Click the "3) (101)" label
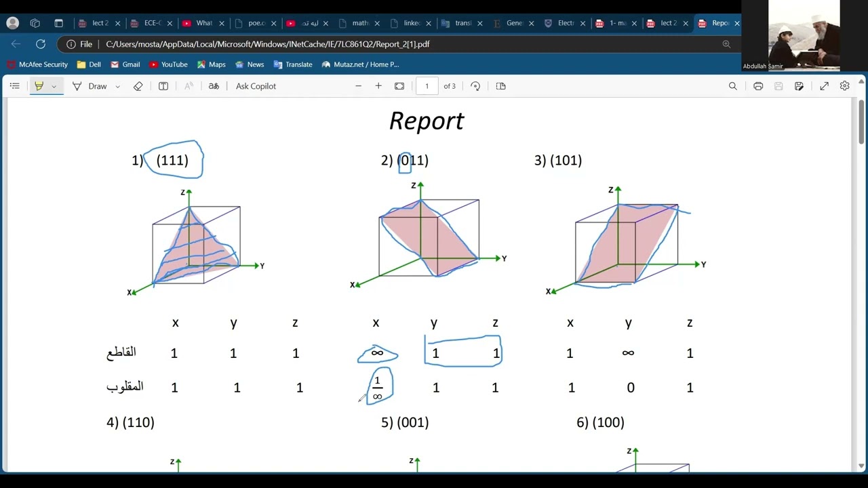Image resolution: width=868 pixels, height=488 pixels. click(558, 161)
